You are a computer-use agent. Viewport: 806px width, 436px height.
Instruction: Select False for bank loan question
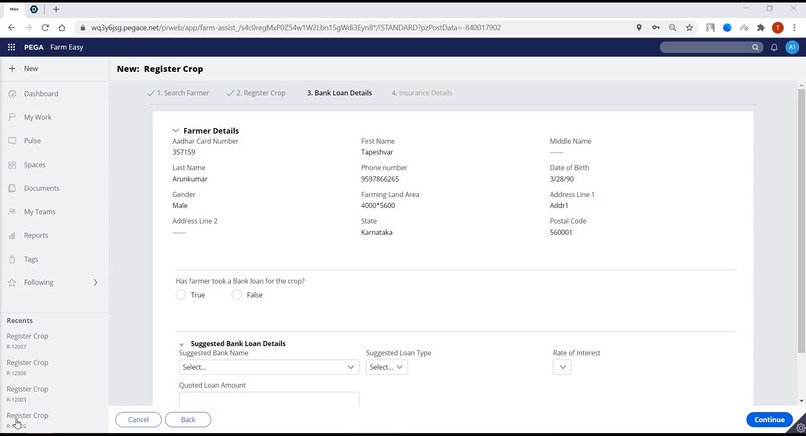coord(236,295)
